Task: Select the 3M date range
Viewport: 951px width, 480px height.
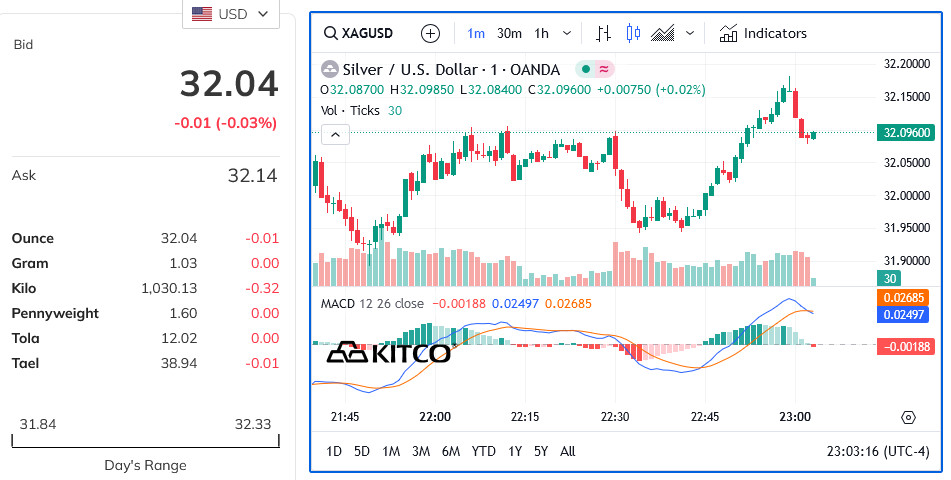Action: tap(421, 451)
